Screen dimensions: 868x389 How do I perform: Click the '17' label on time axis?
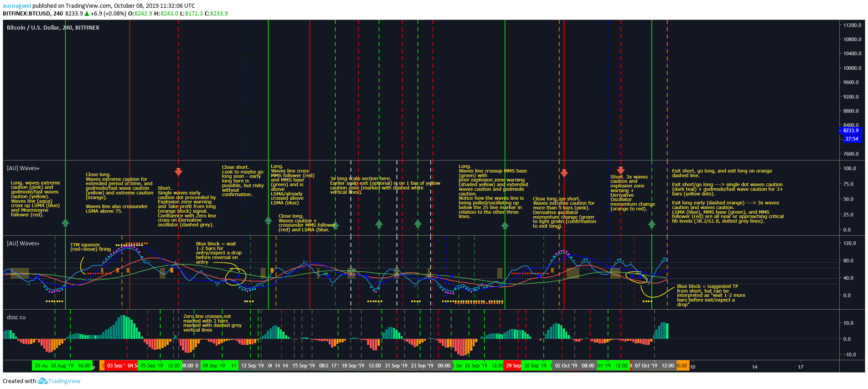pyautogui.click(x=801, y=367)
